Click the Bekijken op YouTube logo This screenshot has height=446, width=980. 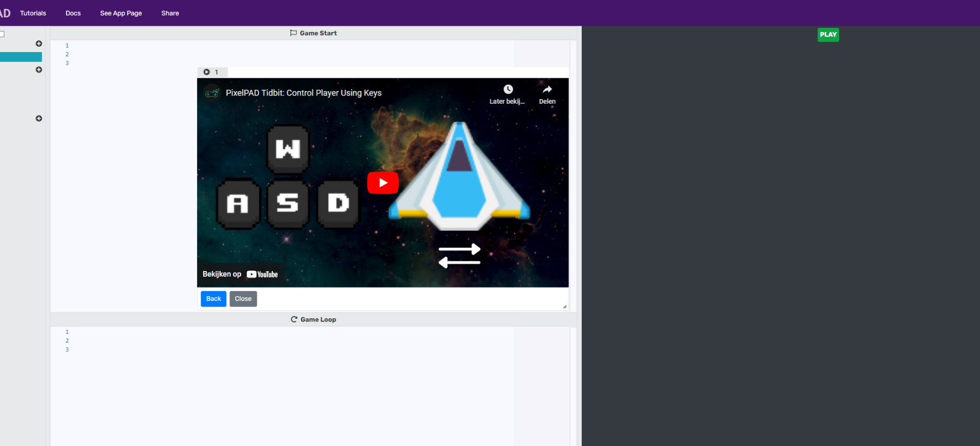[x=262, y=275]
